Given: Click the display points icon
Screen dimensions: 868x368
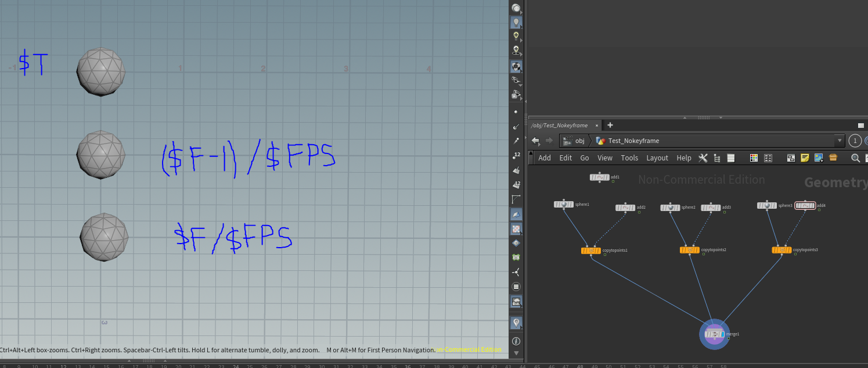Looking at the screenshot, I should pos(516,111).
